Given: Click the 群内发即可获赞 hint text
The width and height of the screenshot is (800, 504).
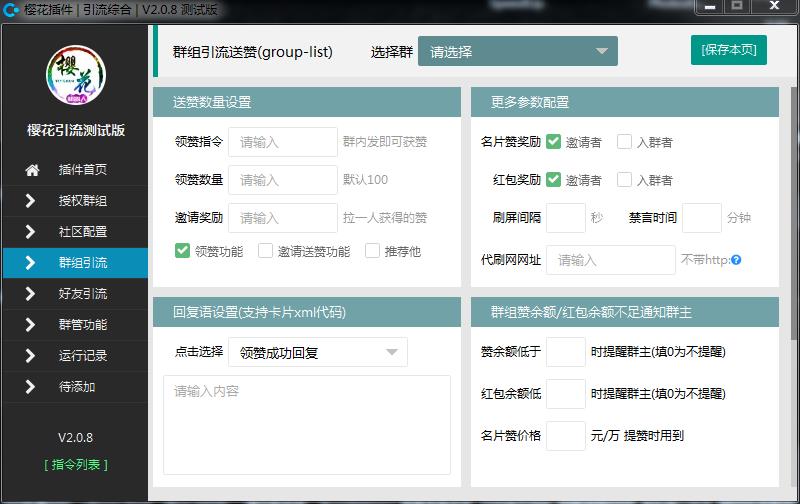Looking at the screenshot, I should (x=385, y=142).
